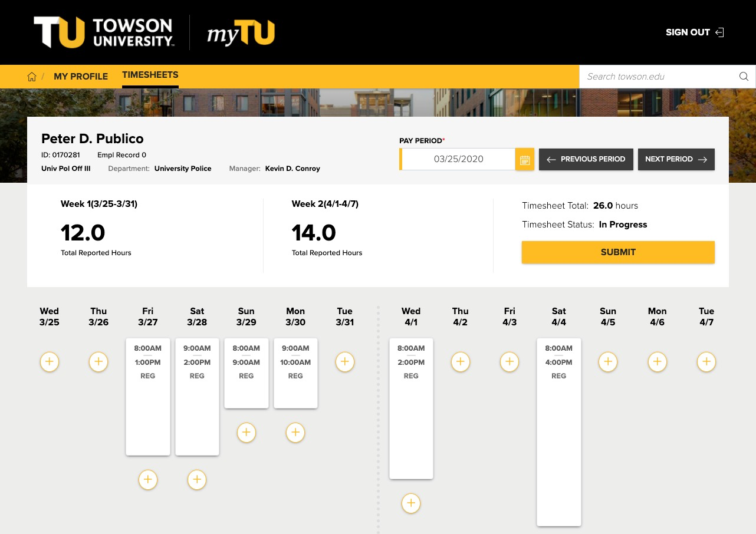Screen dimensions: 756x534
Task: Open the pay period calendar picker
Action: click(525, 159)
